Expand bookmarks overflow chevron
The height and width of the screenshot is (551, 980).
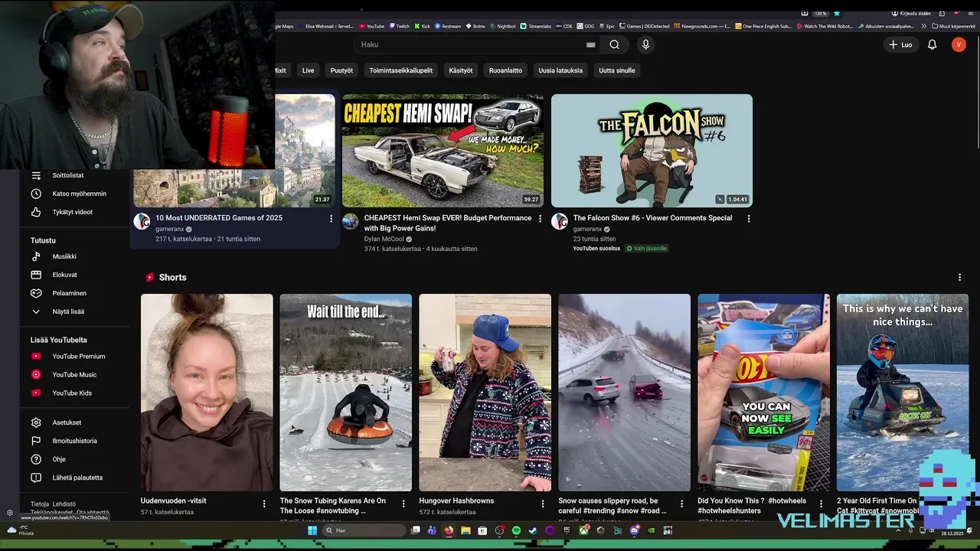[923, 26]
